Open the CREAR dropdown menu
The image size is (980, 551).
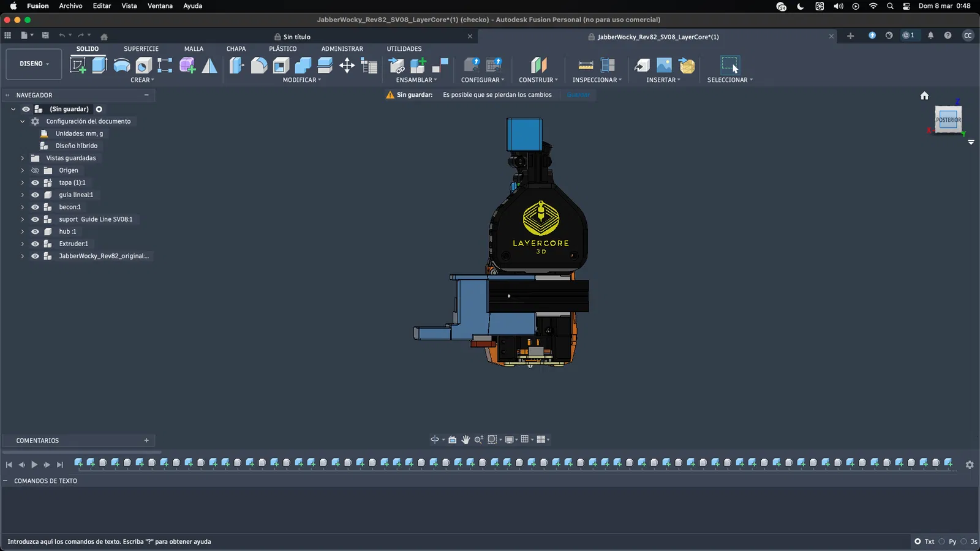tap(142, 80)
